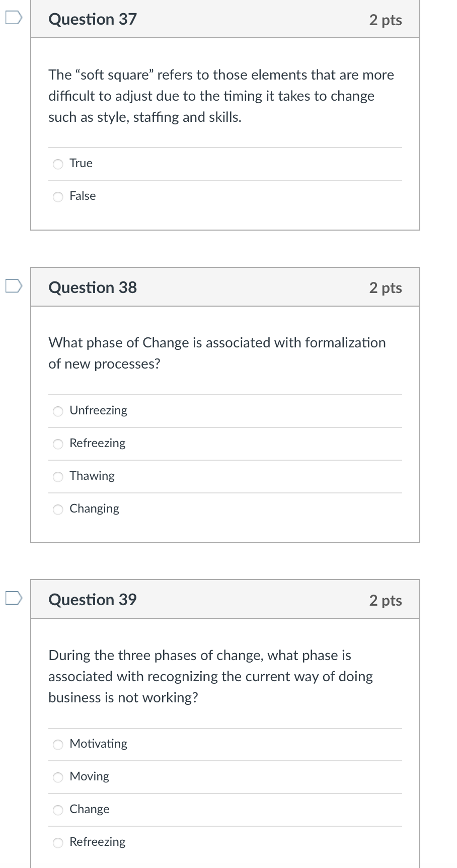Select Change for Question 39
This screenshot has width=457, height=868.
(x=58, y=810)
